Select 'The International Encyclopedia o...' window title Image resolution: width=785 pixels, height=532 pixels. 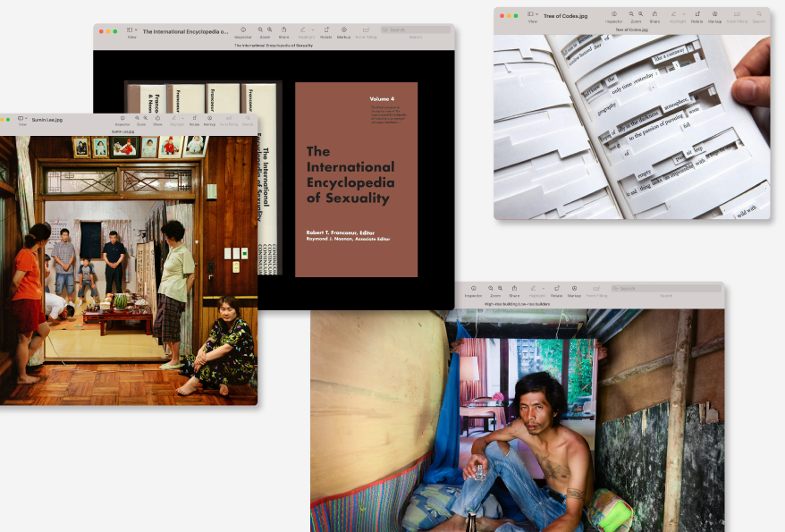[x=185, y=31]
